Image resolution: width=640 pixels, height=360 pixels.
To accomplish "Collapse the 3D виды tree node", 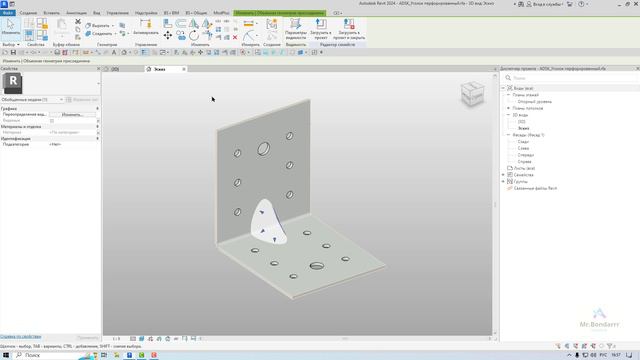I will tap(509, 115).
